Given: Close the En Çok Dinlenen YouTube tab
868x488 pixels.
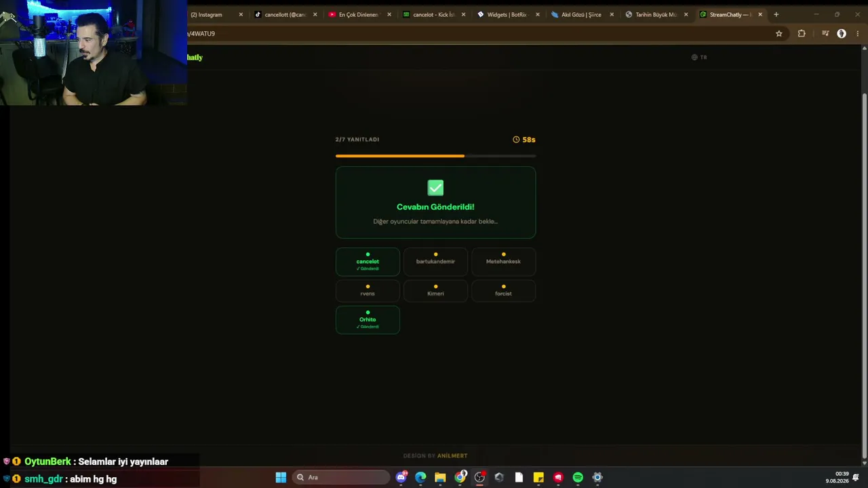Looking at the screenshot, I should click(x=389, y=14).
